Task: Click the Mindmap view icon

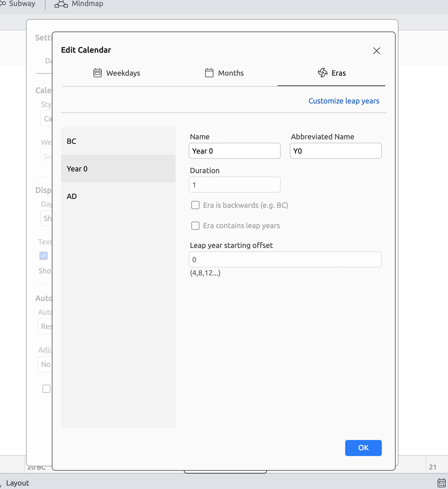Action: pos(61,4)
